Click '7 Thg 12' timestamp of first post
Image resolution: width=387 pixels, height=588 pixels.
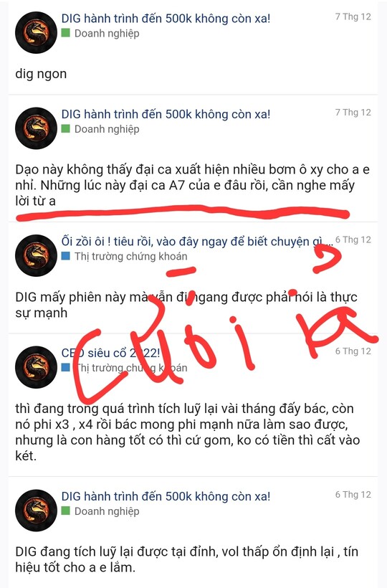click(353, 17)
